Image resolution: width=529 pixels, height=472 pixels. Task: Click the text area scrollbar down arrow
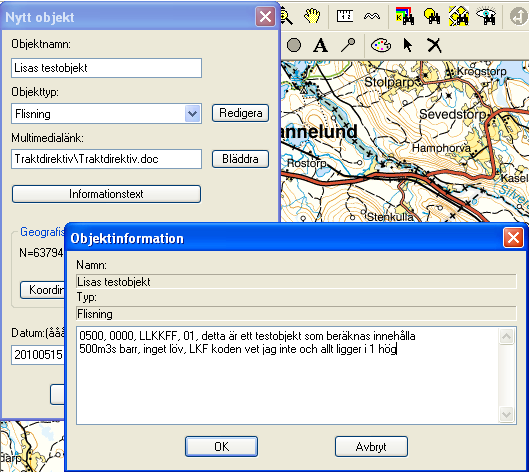click(x=506, y=414)
